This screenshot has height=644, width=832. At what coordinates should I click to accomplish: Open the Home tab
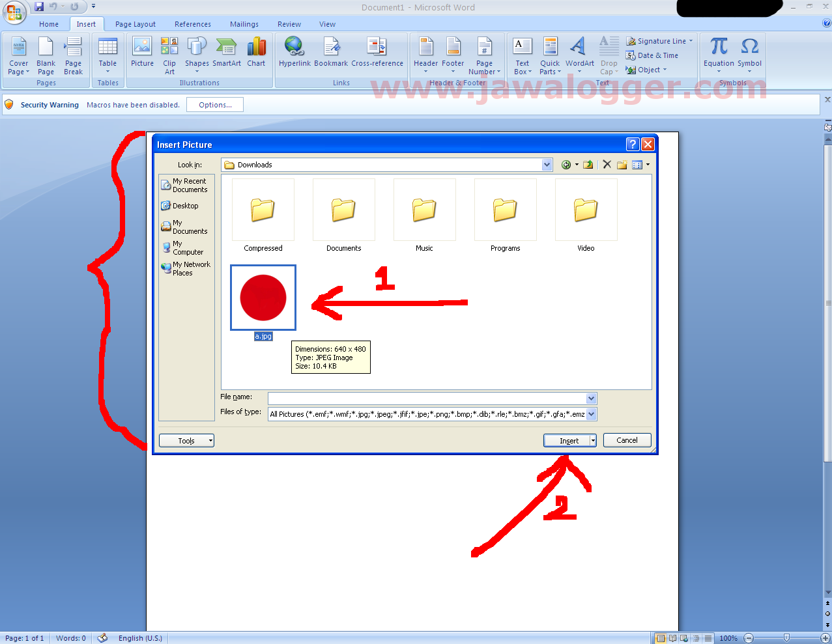[x=49, y=24]
